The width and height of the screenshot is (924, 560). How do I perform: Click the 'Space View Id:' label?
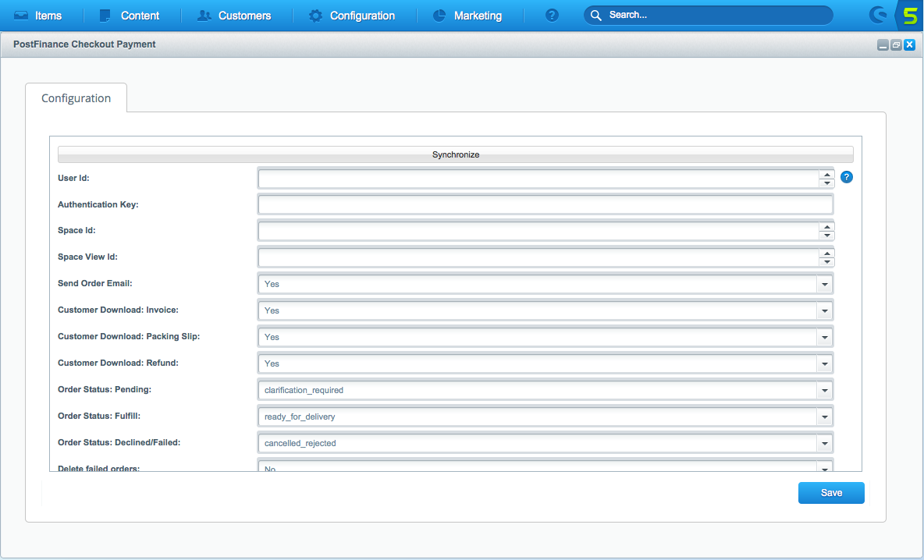[x=88, y=257]
